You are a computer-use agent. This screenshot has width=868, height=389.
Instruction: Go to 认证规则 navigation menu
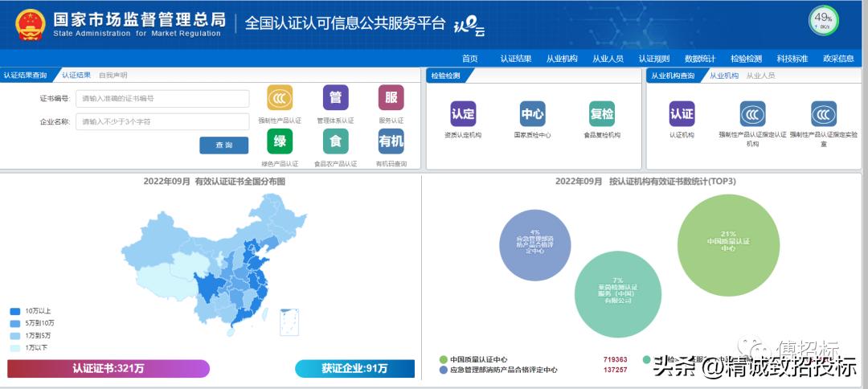point(653,59)
